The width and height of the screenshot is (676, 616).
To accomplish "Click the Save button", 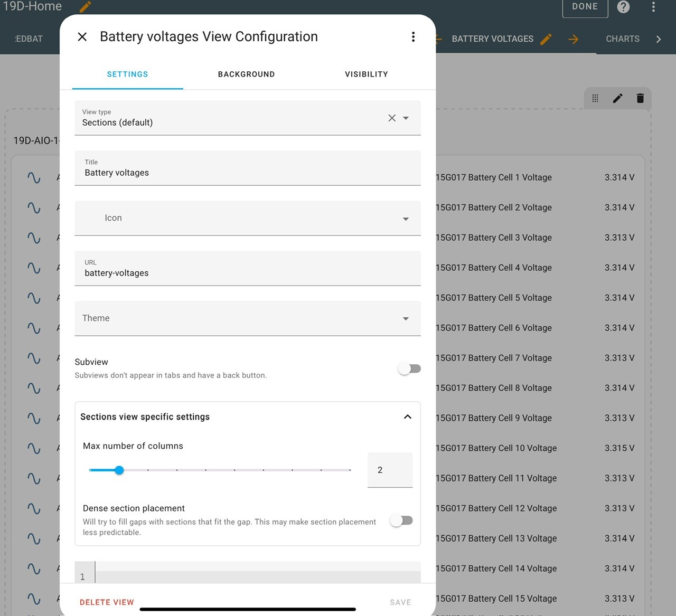I will (400, 602).
